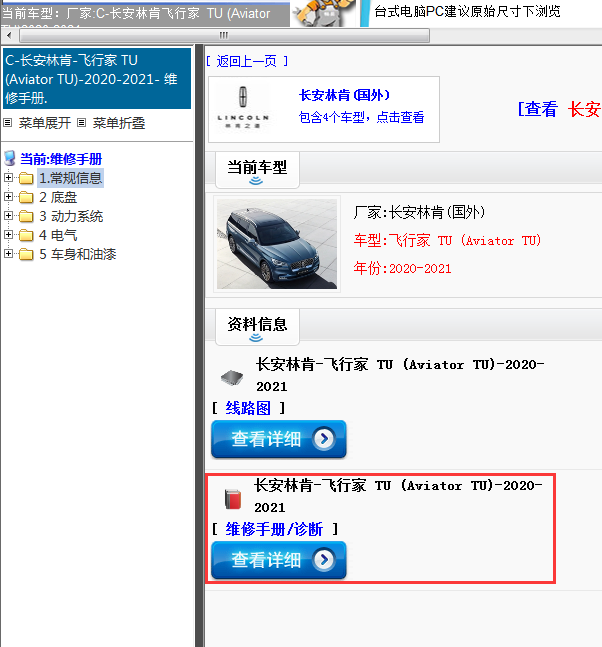Click the 年份:2020-2021 text
Screen dimensions: 602x647
pyautogui.click(x=402, y=268)
